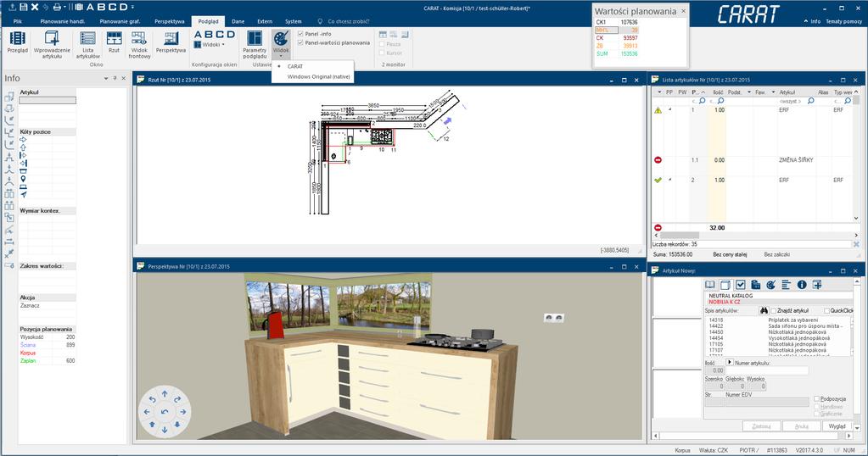The width and height of the screenshot is (868, 456).
Task: Expand the Widok button dropdown arrow
Action: [x=281, y=56]
